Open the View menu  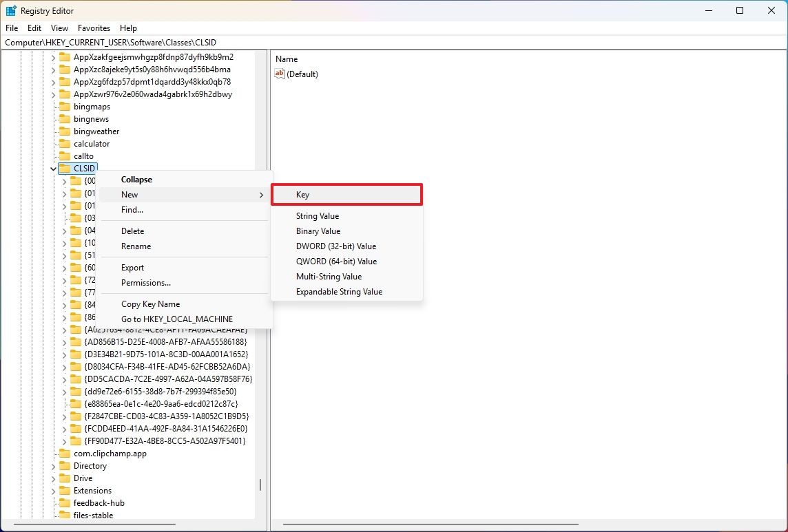59,28
